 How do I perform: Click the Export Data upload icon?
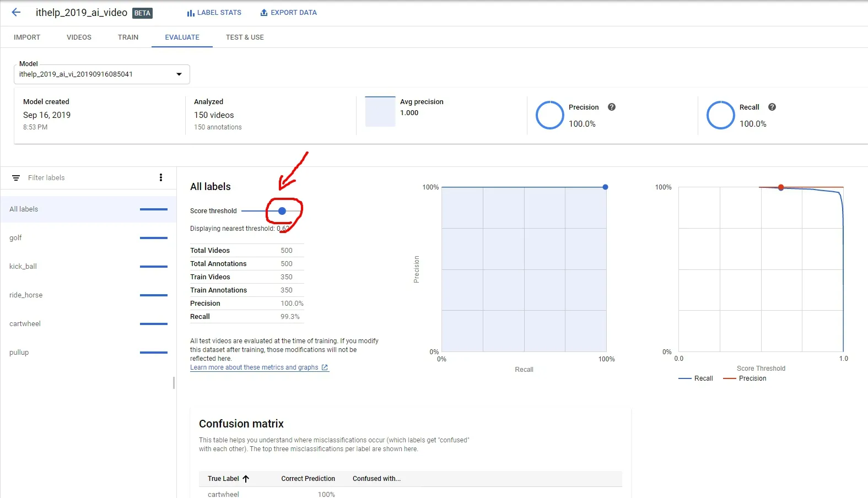[264, 12]
